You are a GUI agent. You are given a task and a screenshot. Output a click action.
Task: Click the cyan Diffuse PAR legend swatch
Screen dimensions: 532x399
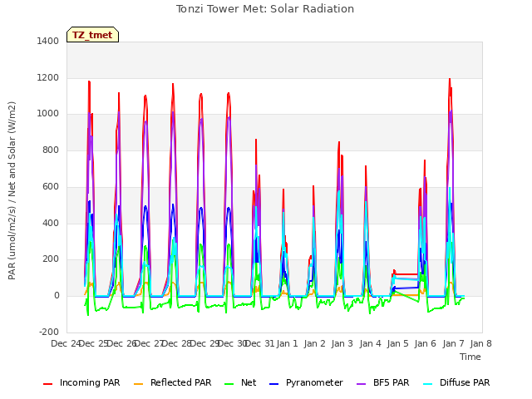click(428, 384)
